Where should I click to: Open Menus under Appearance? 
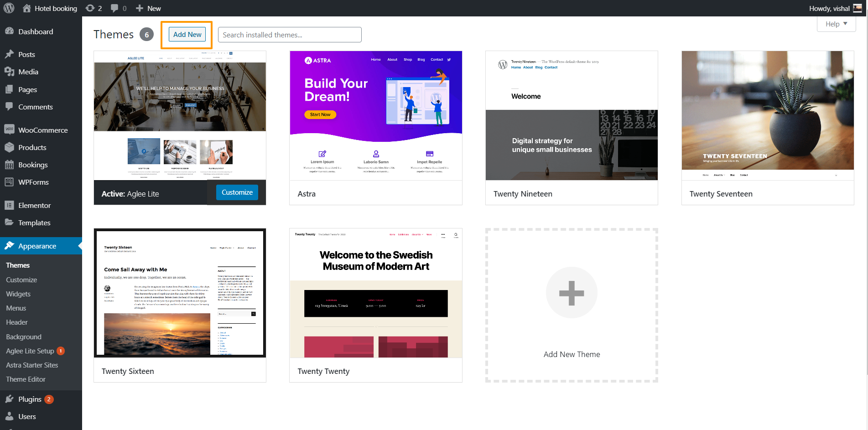click(x=16, y=308)
